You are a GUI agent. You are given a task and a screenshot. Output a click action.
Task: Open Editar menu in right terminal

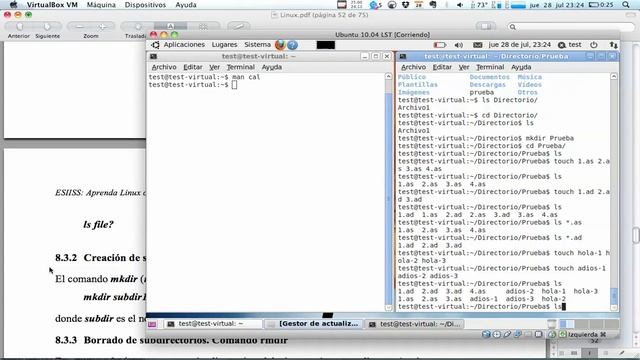click(442, 67)
